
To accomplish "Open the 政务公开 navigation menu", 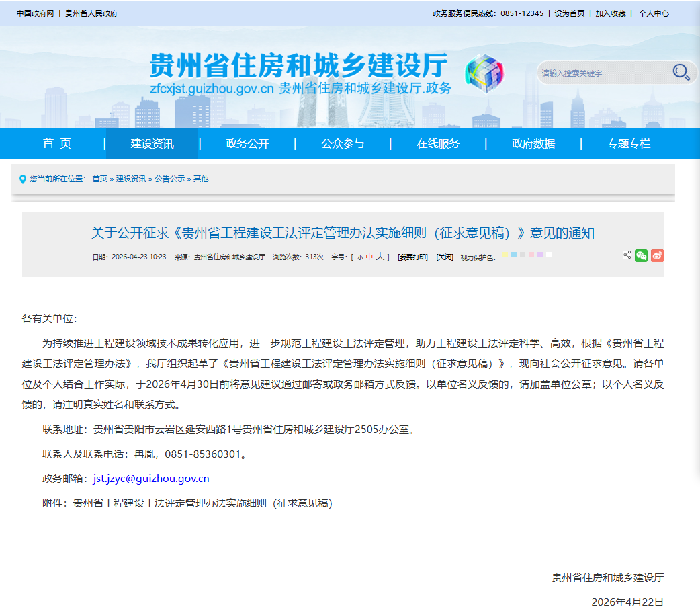I will point(247,143).
